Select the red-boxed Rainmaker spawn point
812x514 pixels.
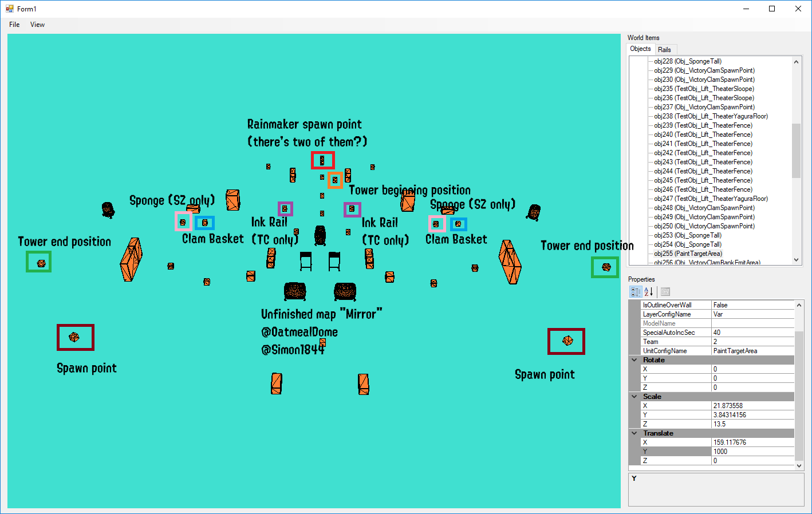coord(322,160)
